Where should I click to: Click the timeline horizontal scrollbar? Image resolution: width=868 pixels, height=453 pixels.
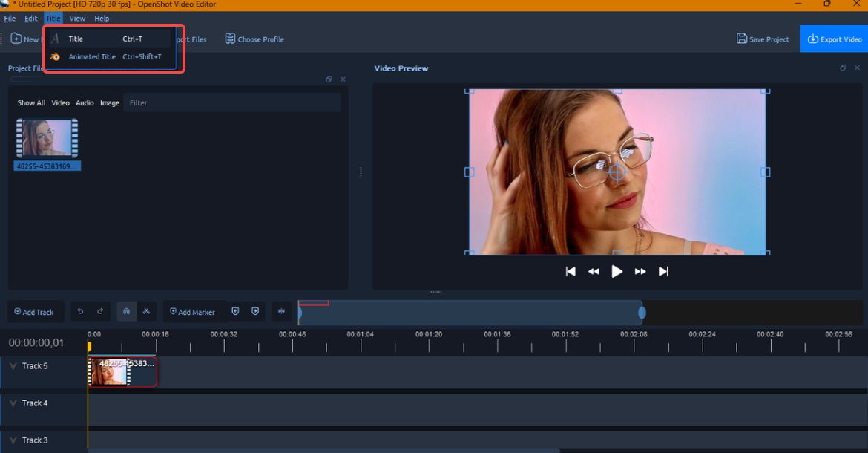324,450
